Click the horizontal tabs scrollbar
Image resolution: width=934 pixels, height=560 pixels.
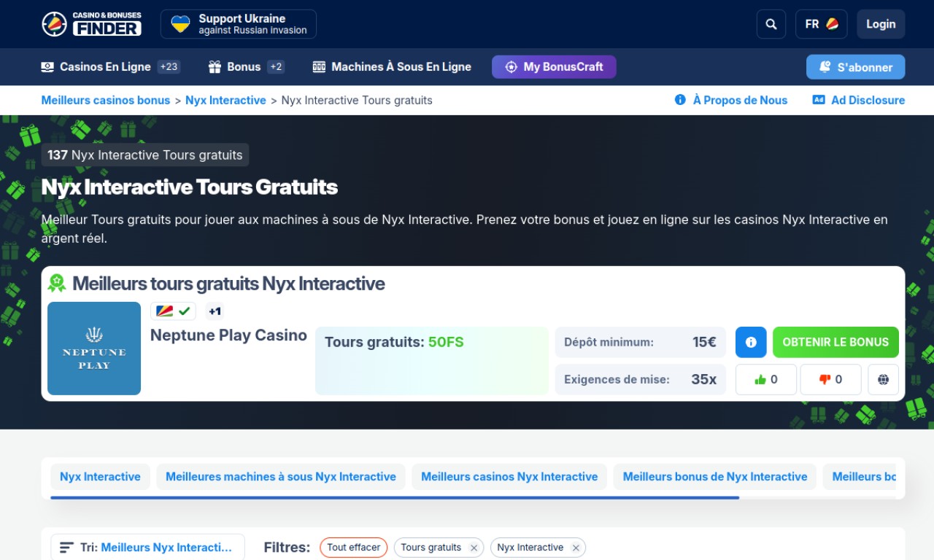pyautogui.click(x=395, y=497)
